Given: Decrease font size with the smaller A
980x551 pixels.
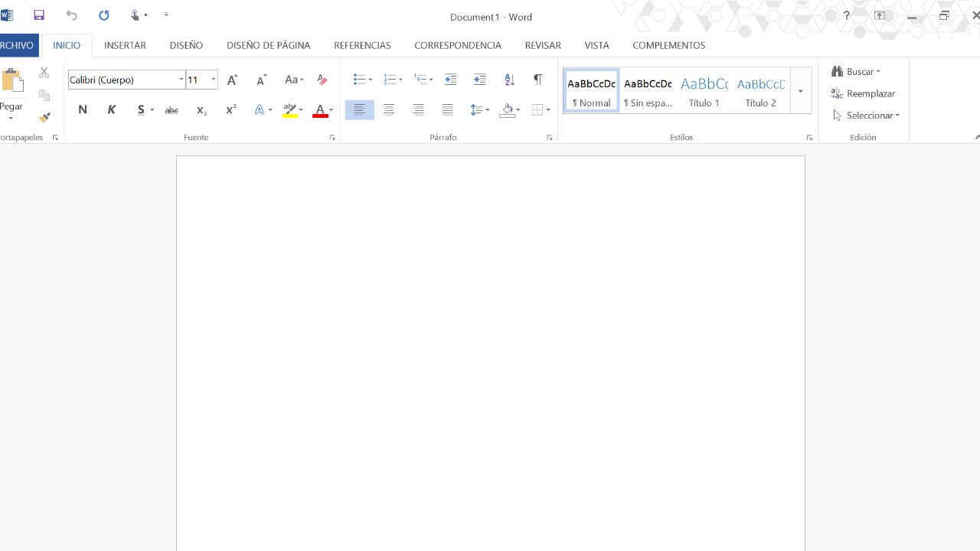Looking at the screenshot, I should coord(262,80).
